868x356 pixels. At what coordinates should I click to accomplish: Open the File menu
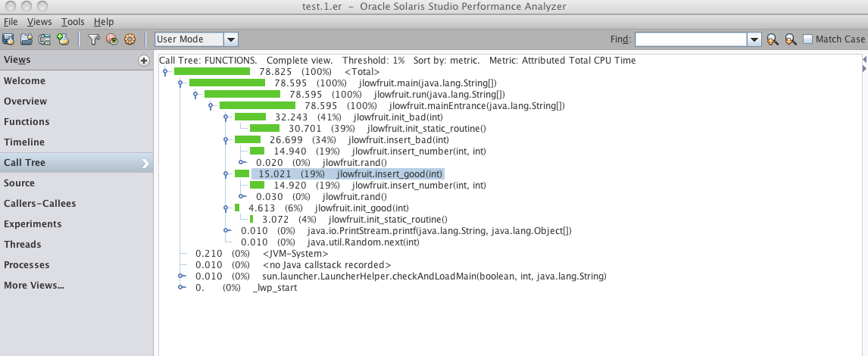tap(11, 22)
